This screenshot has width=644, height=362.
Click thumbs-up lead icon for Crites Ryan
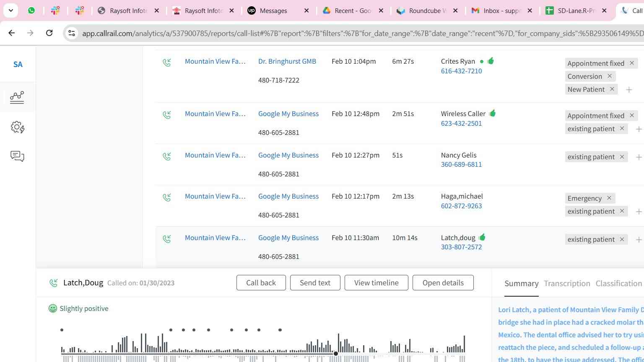(491, 61)
